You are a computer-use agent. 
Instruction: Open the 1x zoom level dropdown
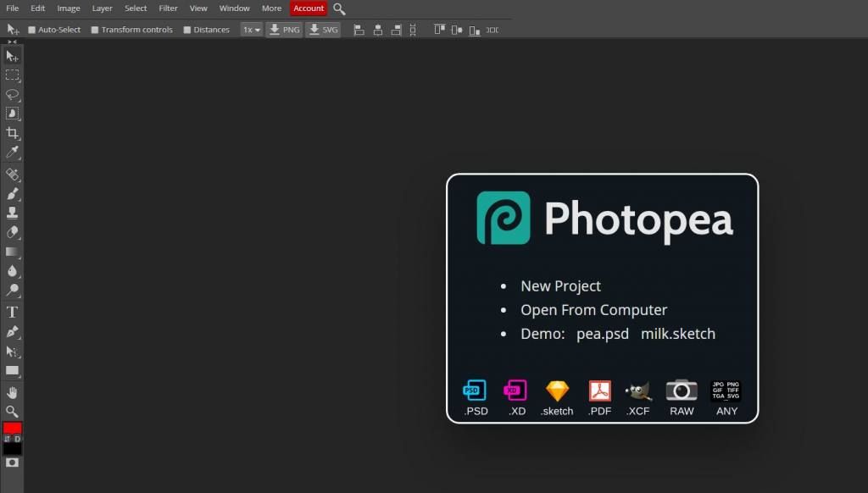point(250,29)
